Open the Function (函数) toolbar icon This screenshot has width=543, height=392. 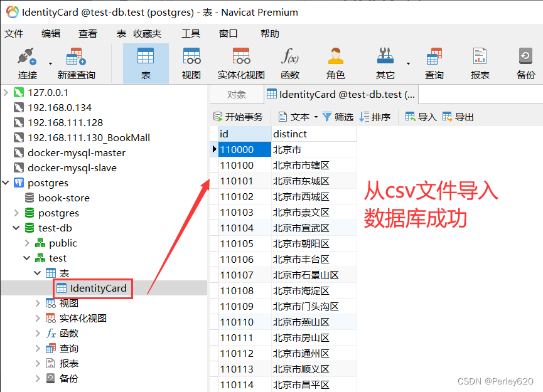point(290,64)
